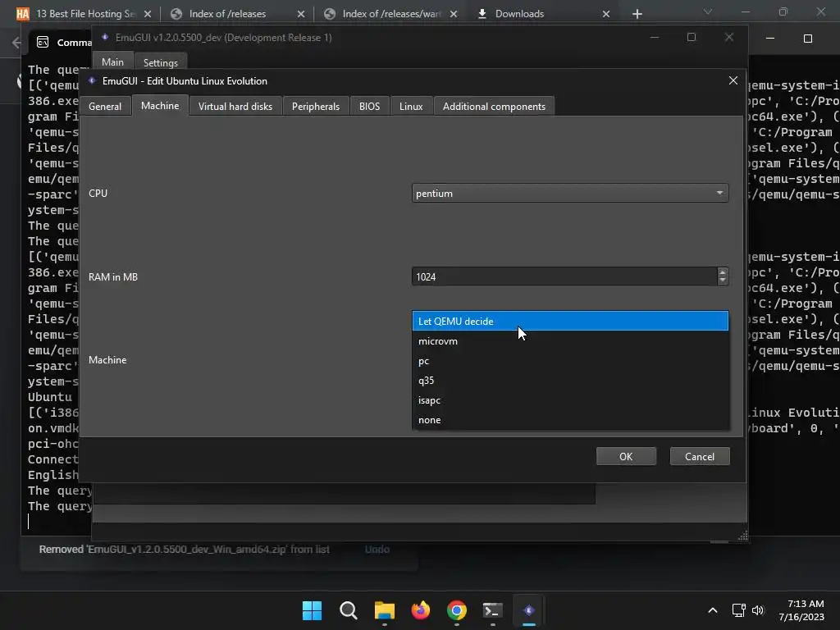Screen dimensions: 840x630
Task: Close the 'Index of /releases/war' tab
Action: click(x=454, y=14)
